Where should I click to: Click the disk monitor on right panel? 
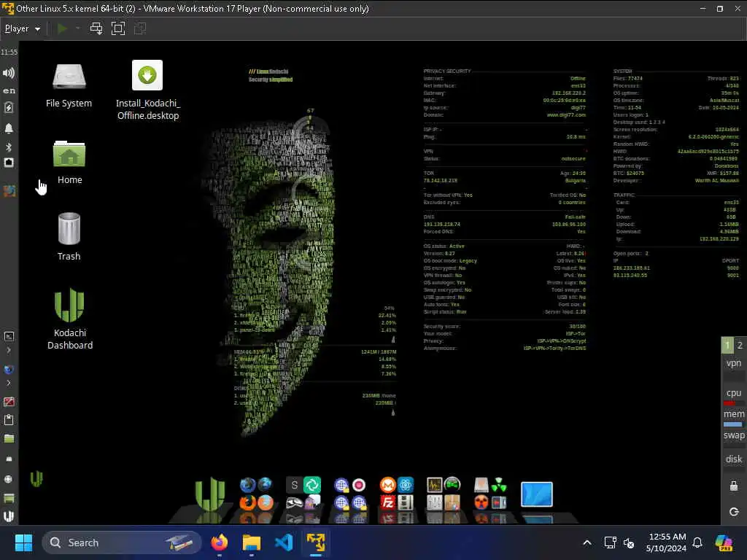734,462
